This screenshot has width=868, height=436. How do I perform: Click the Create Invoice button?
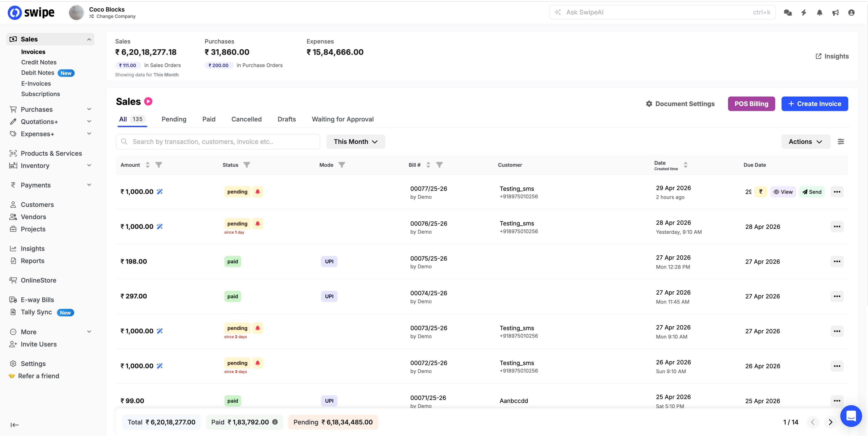click(814, 104)
